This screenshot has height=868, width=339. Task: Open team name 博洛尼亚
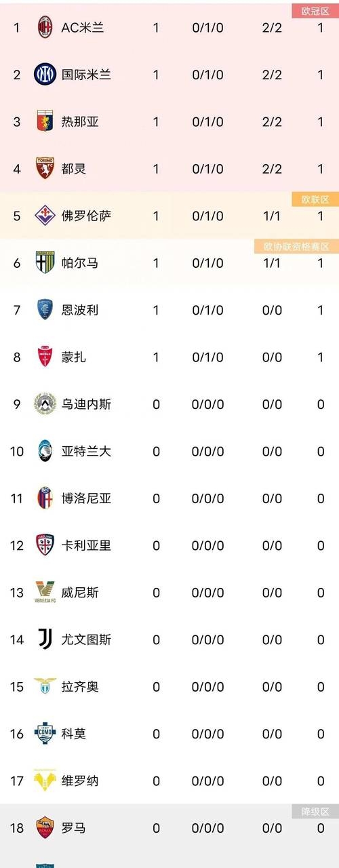pos(86,498)
